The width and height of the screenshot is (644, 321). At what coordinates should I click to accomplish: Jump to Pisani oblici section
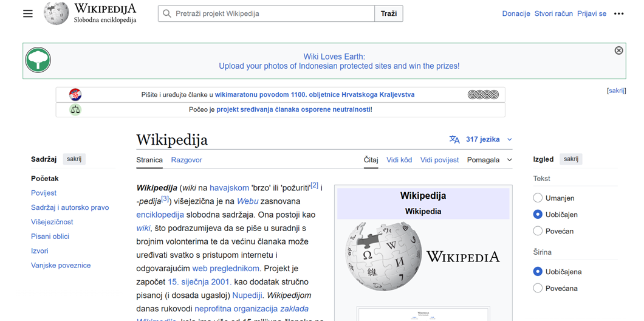pyautogui.click(x=50, y=236)
